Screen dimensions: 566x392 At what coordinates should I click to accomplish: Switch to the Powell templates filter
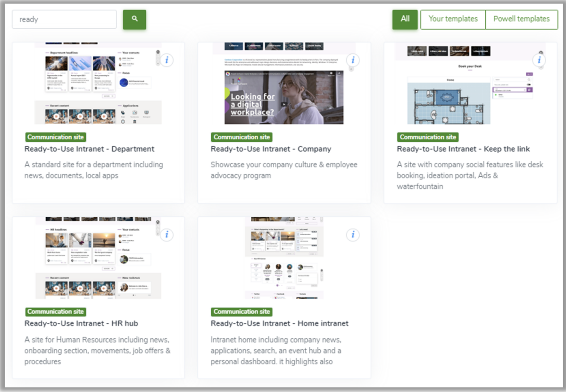click(x=521, y=19)
